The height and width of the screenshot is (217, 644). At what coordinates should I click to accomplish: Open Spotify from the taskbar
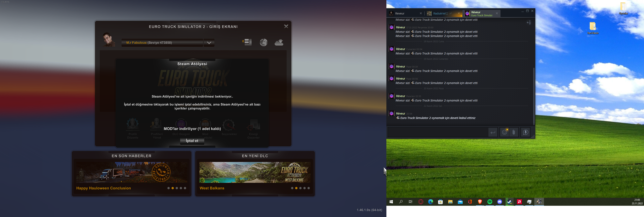[490, 202]
